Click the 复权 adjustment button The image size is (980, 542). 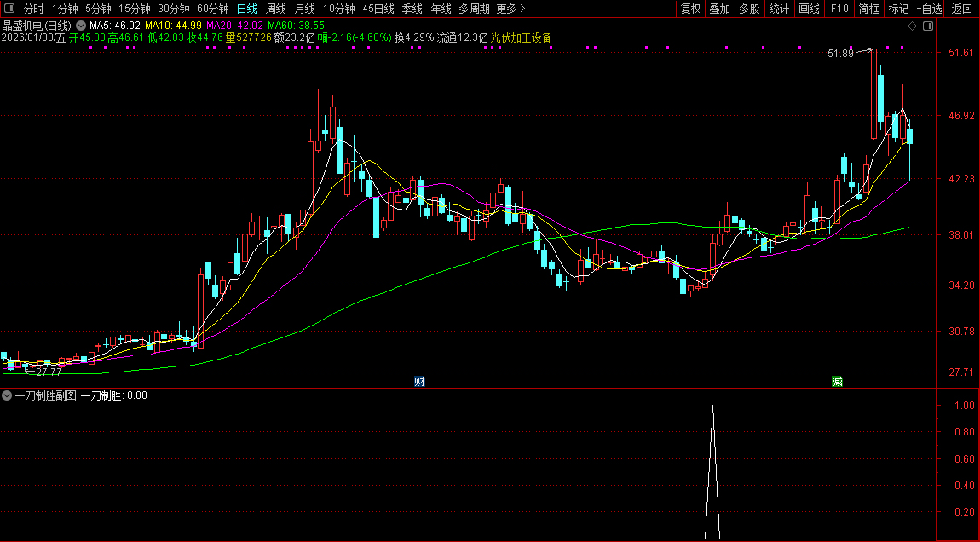[690, 9]
